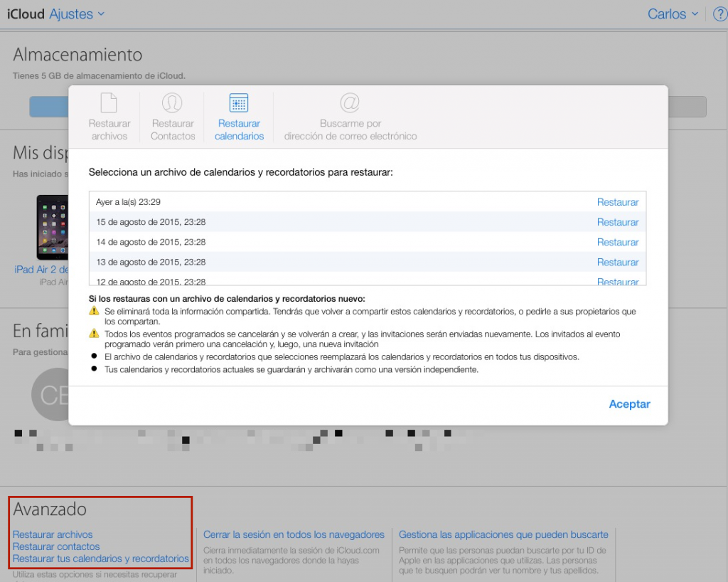728x582 pixels.
Task: Click the 'Todos los eventos programados' warning icon
Action: coord(94,334)
